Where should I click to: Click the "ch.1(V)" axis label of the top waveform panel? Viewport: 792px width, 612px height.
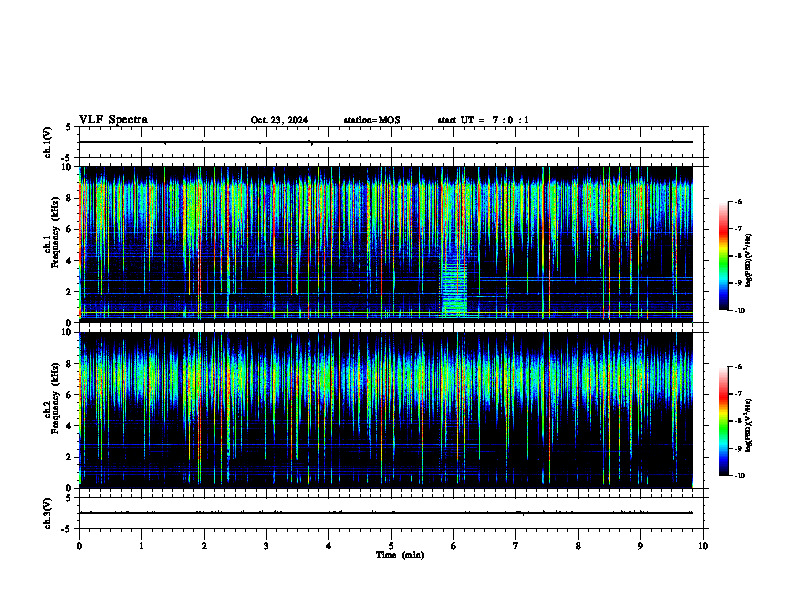coord(48,142)
